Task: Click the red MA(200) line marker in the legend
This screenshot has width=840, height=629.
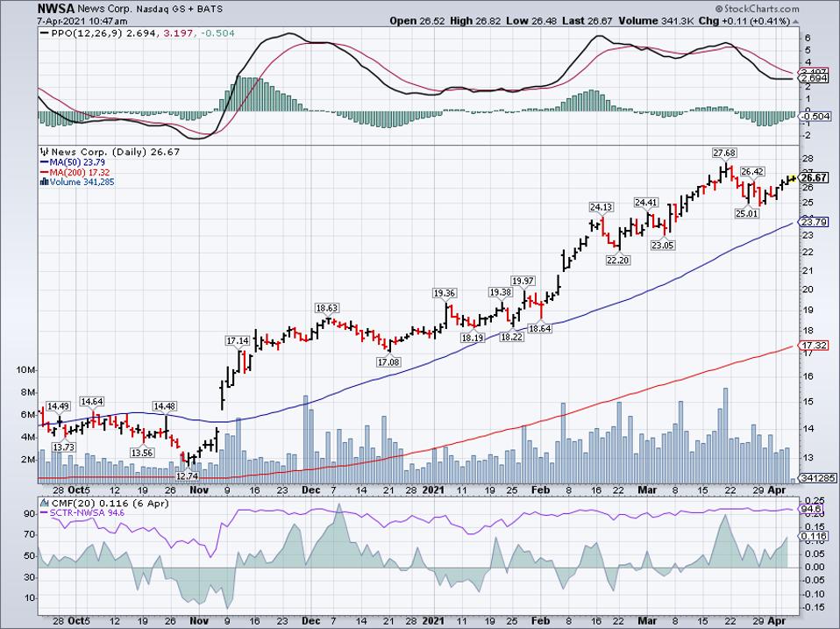Action: 44,173
